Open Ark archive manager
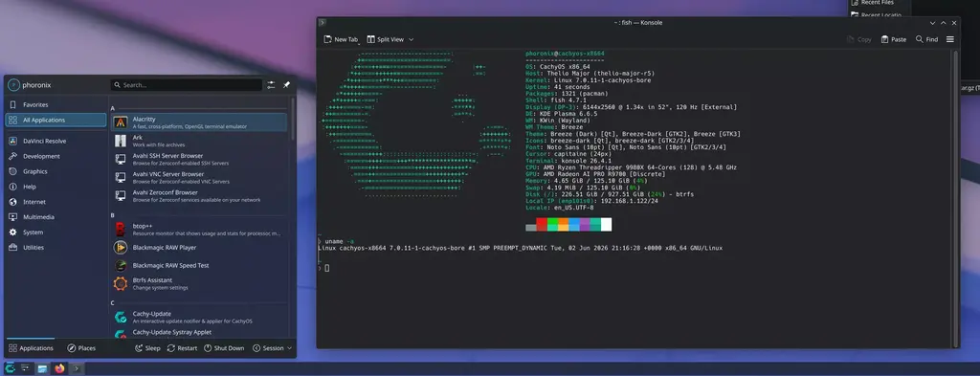The height and width of the screenshot is (376, 980). coord(199,141)
